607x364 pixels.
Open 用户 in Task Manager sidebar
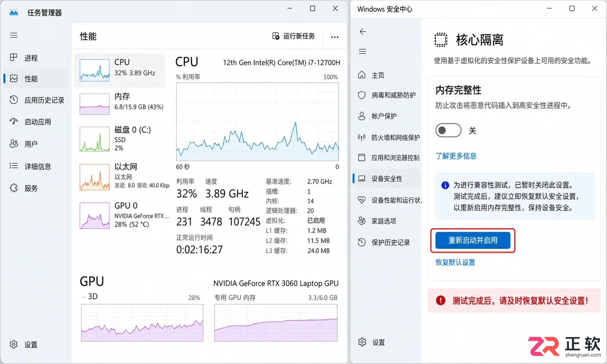(x=37, y=144)
